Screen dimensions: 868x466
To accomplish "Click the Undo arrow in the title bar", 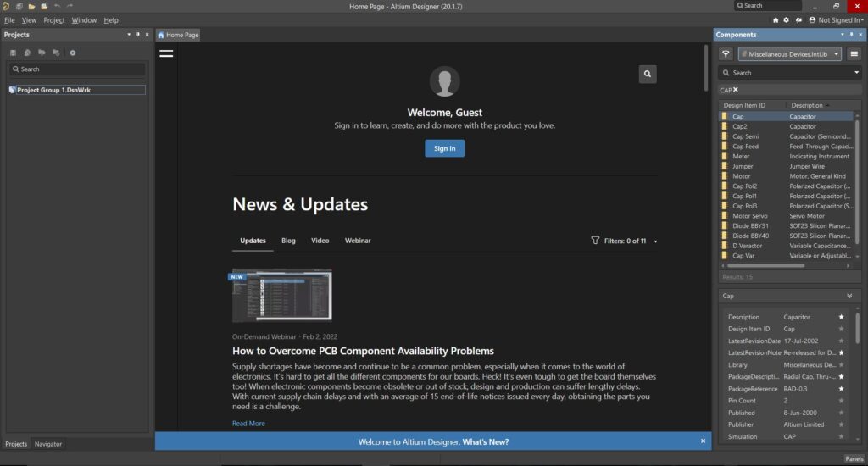I will pos(57,6).
